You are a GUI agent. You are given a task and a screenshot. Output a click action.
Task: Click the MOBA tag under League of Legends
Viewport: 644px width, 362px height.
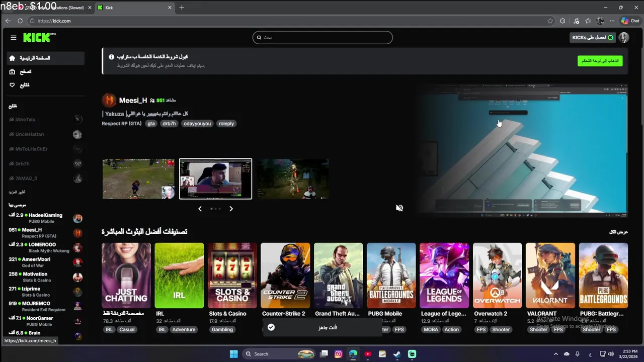click(431, 330)
